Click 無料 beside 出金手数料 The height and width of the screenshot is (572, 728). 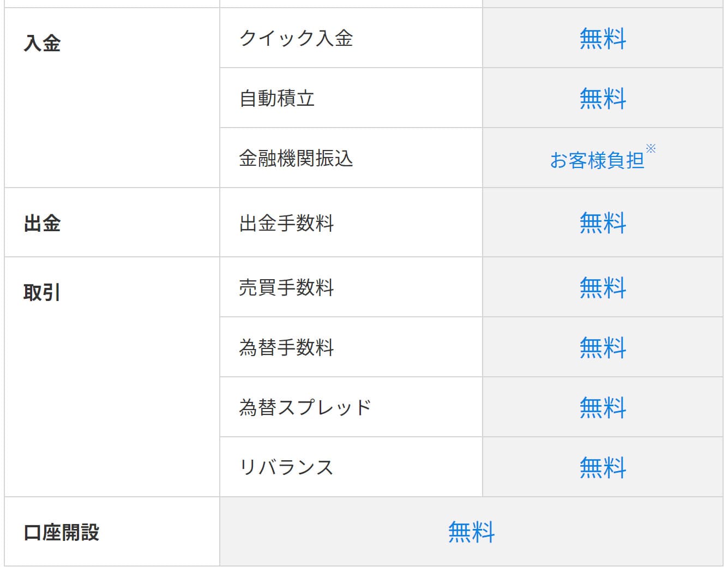pos(603,223)
